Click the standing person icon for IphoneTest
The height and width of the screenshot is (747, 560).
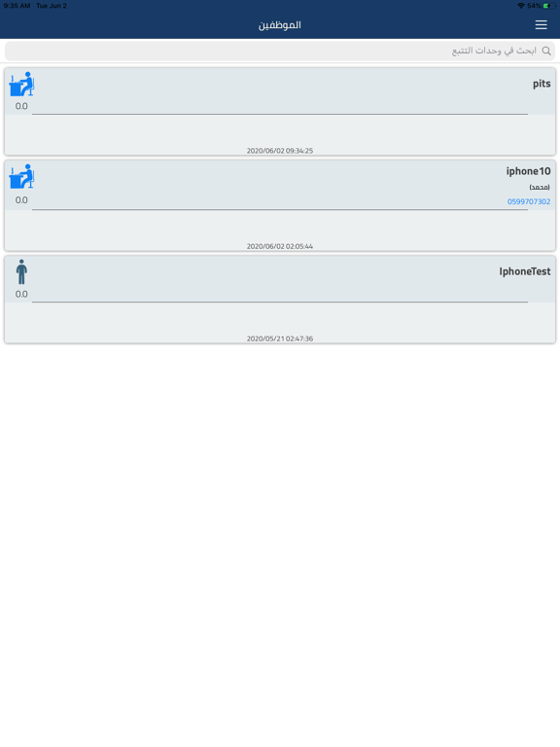pos(21,272)
